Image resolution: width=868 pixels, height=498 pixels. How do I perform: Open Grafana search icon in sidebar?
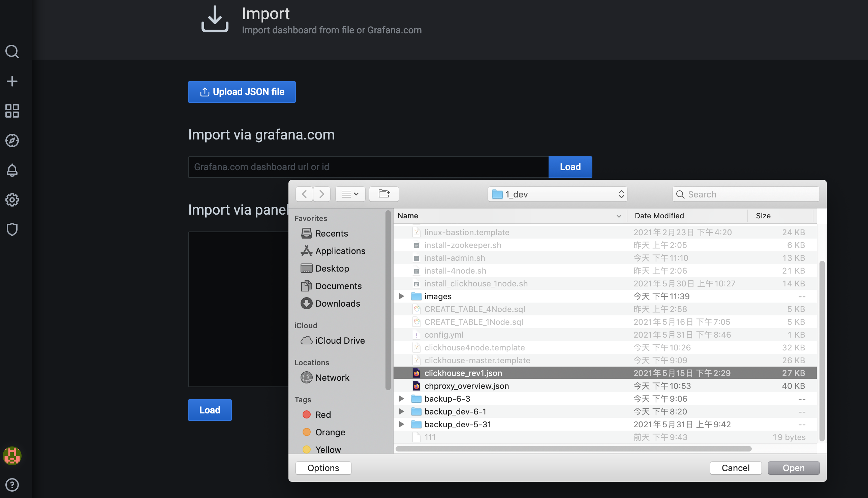[x=12, y=52]
